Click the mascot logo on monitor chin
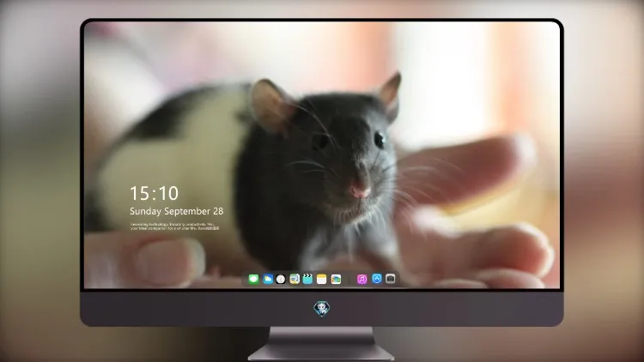644x362 pixels. (x=322, y=309)
